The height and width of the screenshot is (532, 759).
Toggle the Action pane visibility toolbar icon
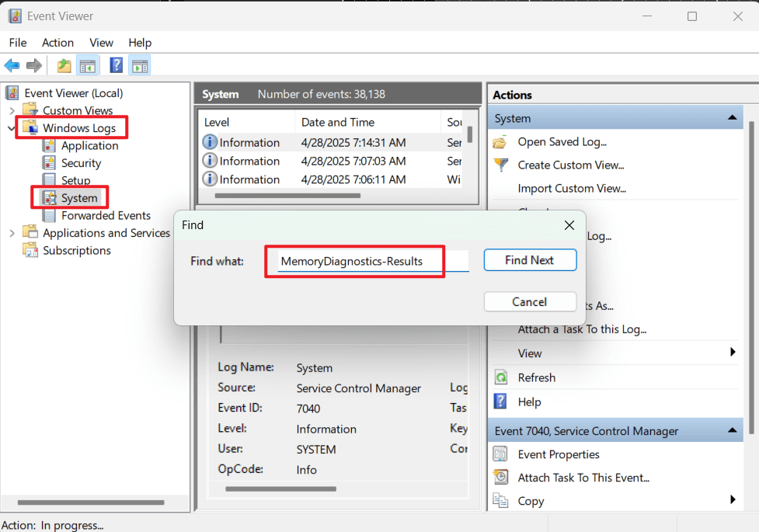[140, 65]
